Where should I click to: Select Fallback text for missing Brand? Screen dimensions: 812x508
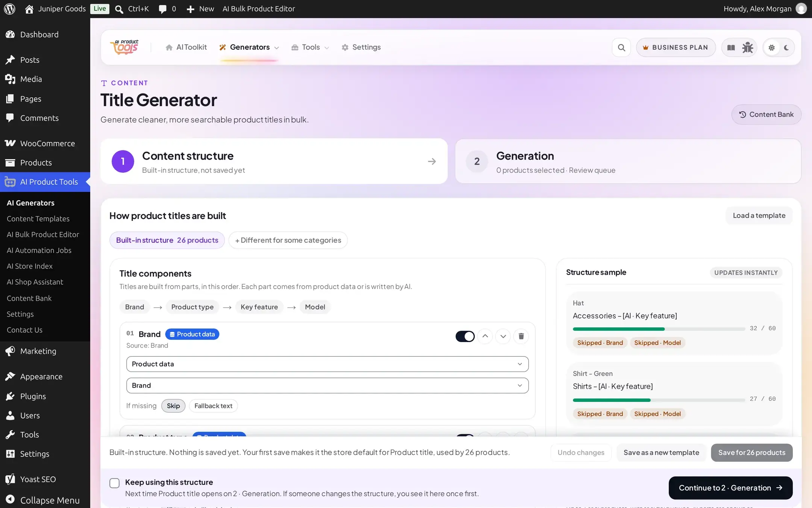click(x=213, y=406)
